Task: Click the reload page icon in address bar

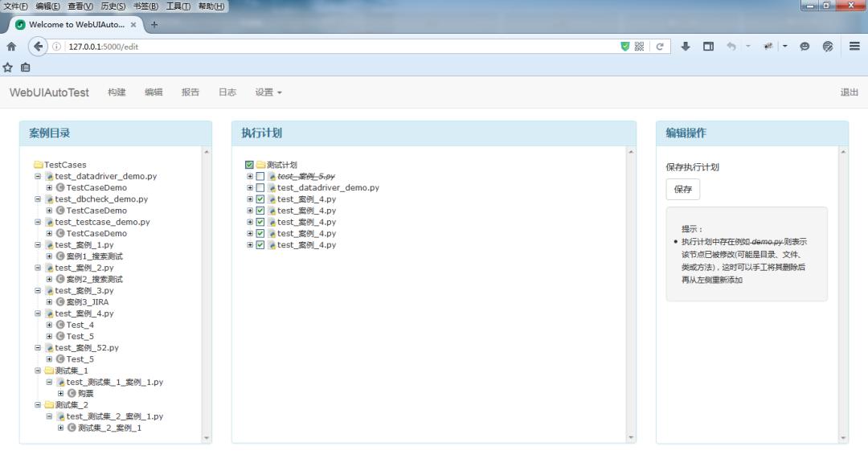Action: (x=660, y=47)
